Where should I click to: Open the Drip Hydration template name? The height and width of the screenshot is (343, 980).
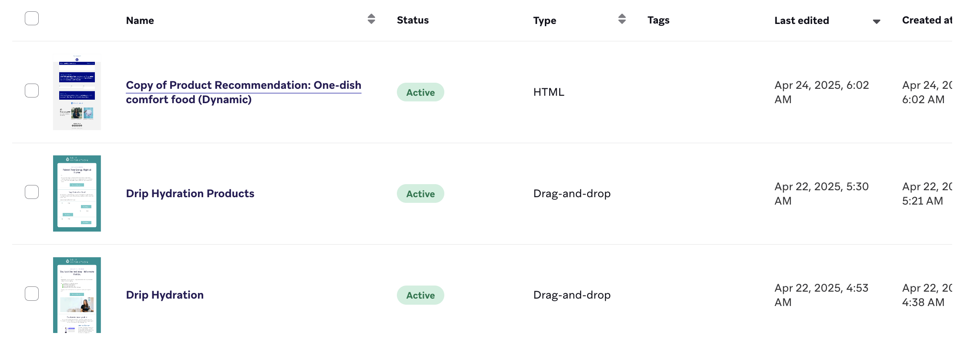click(165, 295)
